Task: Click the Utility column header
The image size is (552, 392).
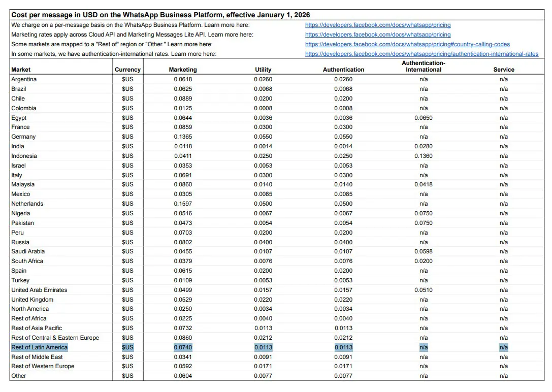Action: 263,70
